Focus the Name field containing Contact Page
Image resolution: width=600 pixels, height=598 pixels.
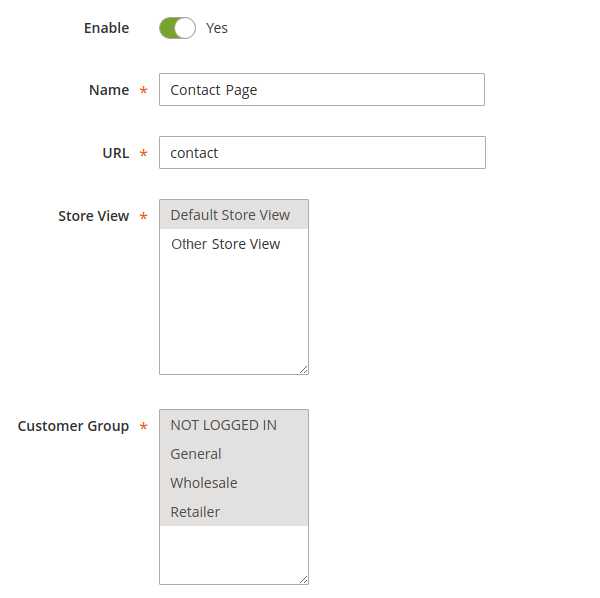tap(321, 90)
